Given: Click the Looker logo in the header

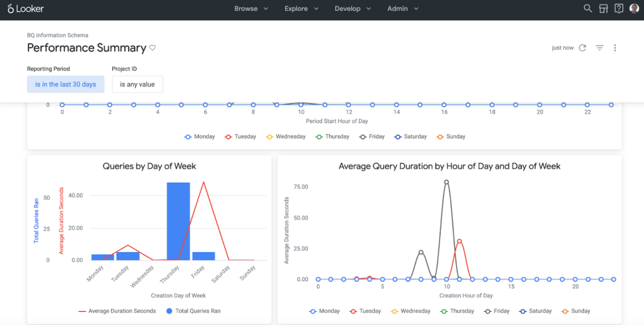Looking at the screenshot, I should 26,9.
